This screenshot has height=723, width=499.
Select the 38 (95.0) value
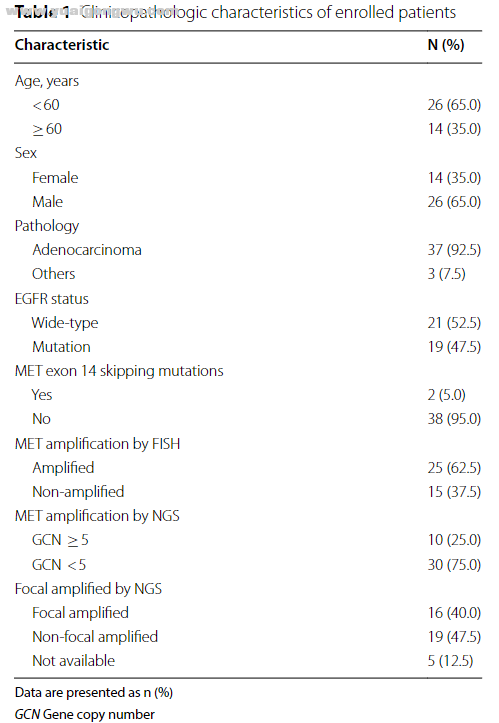454,419
